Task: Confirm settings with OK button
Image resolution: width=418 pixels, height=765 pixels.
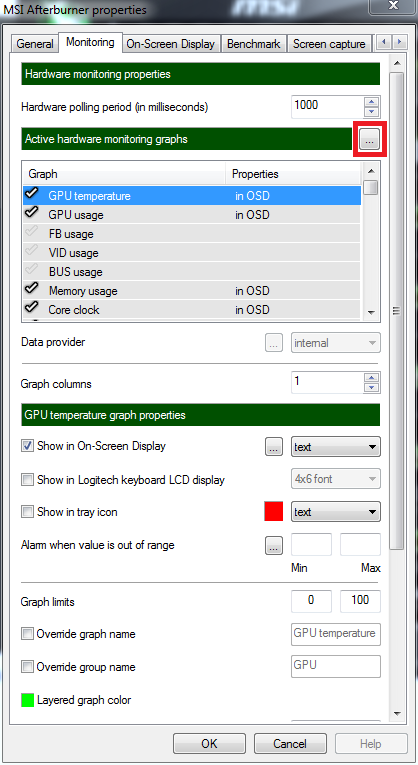Action: 209,744
